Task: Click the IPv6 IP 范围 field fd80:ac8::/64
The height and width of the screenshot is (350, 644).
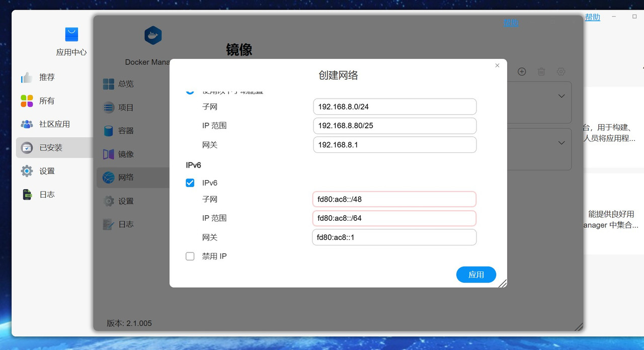Action: pos(394,218)
